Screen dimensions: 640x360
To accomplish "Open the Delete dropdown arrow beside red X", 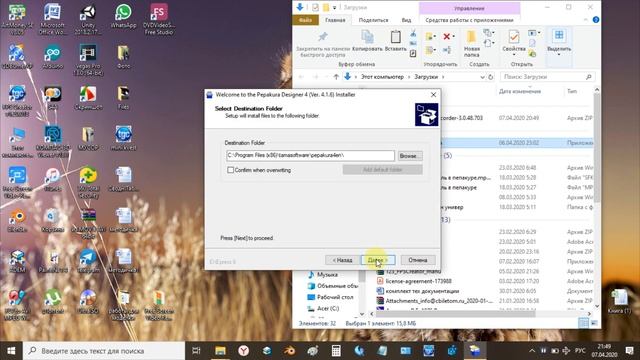I will [453, 37].
